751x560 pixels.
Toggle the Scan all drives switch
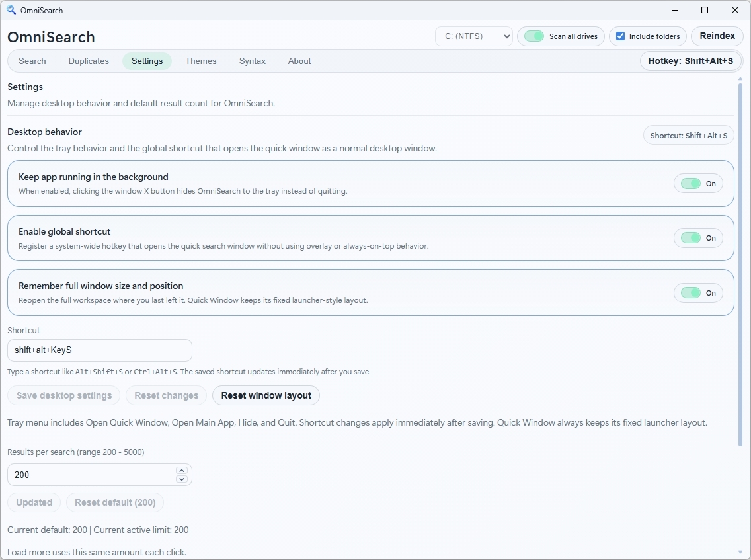coord(533,36)
